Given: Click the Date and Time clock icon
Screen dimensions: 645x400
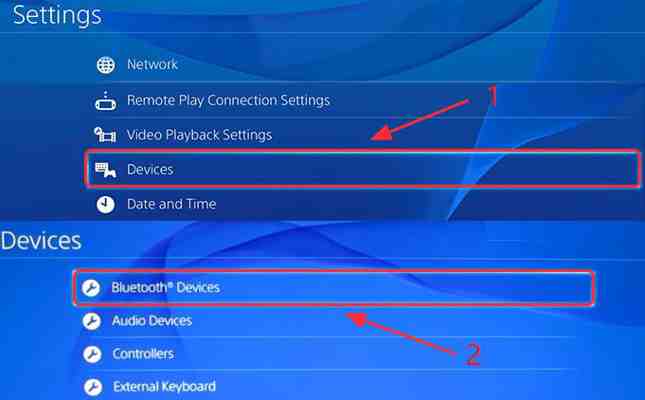Looking at the screenshot, I should pos(106,205).
